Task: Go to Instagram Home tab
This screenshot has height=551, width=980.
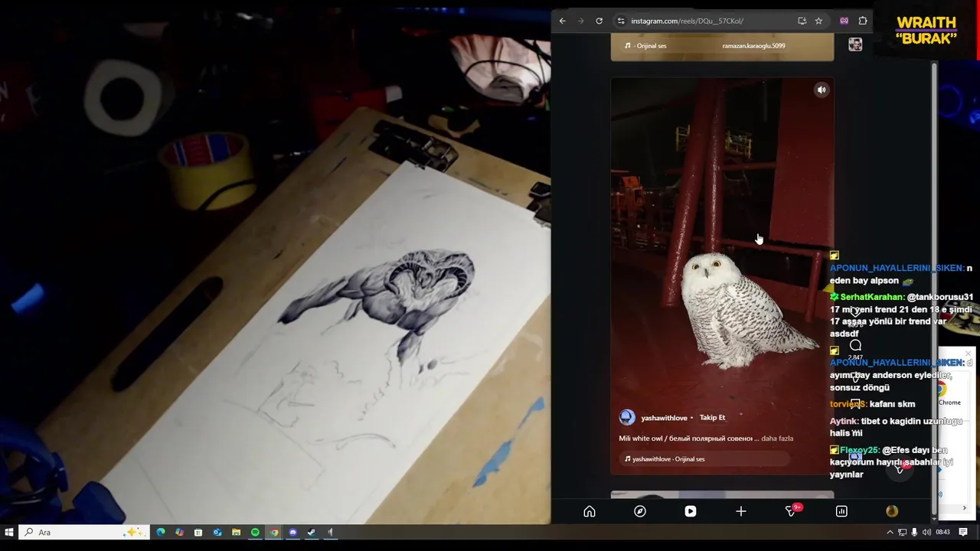Action: tap(590, 511)
